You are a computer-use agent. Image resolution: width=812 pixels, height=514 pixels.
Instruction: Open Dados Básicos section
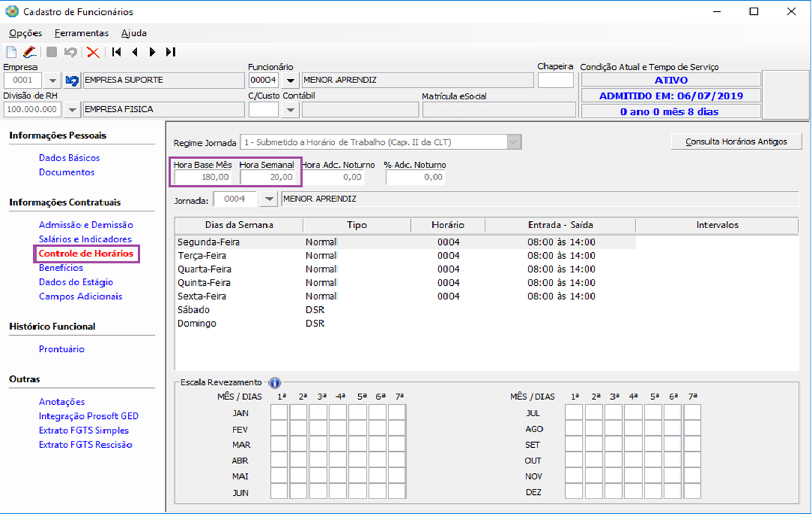pos(70,158)
